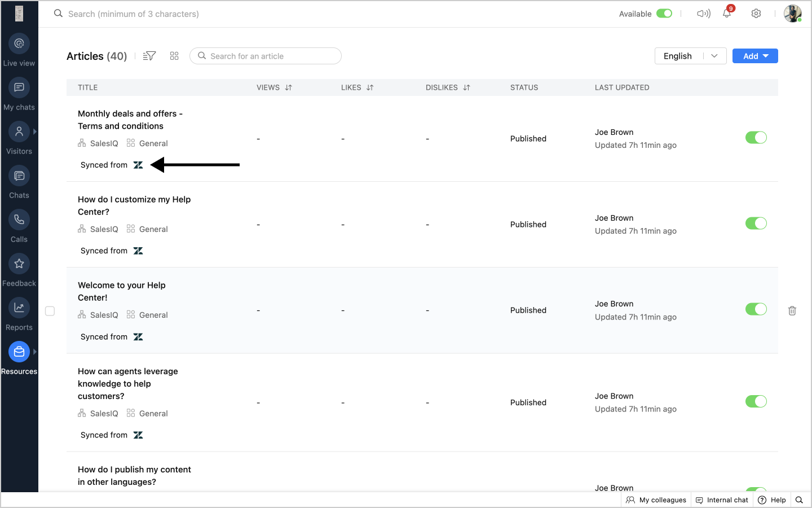Toggle the Available status switch
This screenshot has height=508, width=812.
click(x=664, y=14)
